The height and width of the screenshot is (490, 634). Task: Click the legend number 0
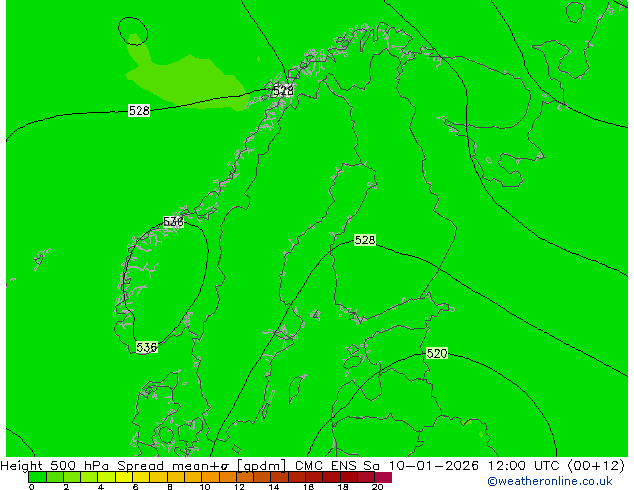click(x=32, y=487)
